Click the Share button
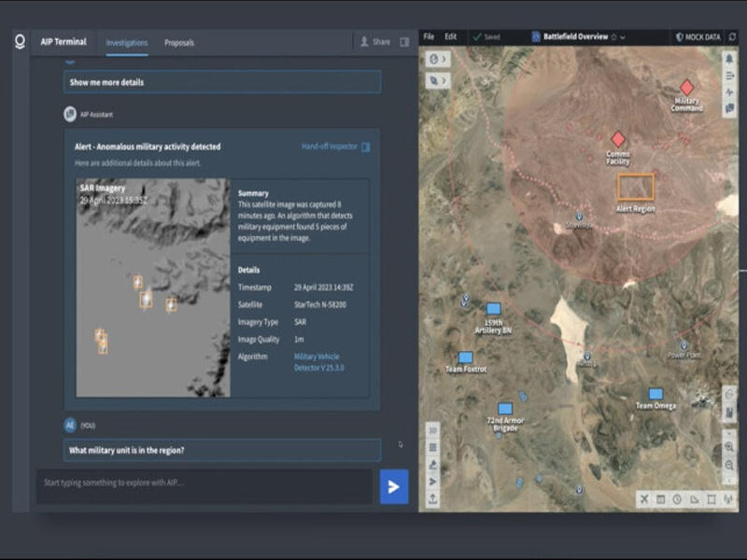This screenshot has height=560, width=747. coord(375,42)
